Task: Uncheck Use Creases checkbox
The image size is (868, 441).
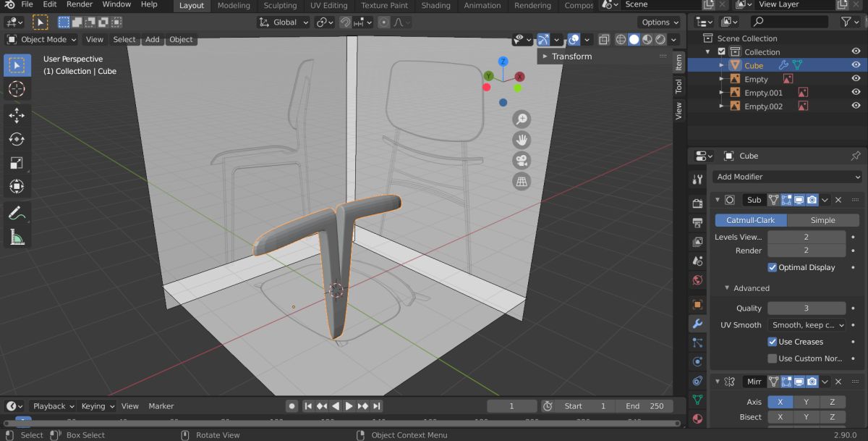Action: click(773, 342)
